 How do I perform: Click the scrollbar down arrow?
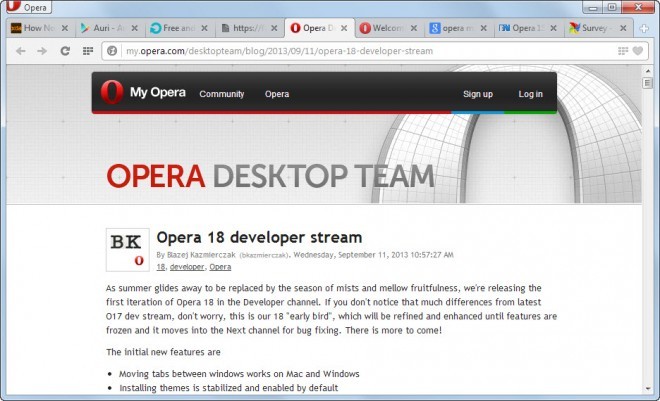coord(647,389)
